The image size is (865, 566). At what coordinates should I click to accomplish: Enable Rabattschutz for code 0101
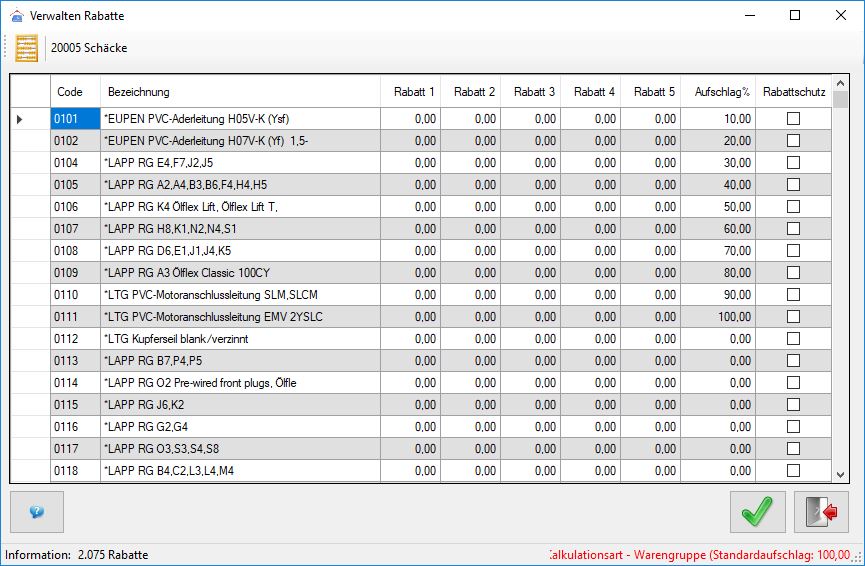(x=793, y=119)
